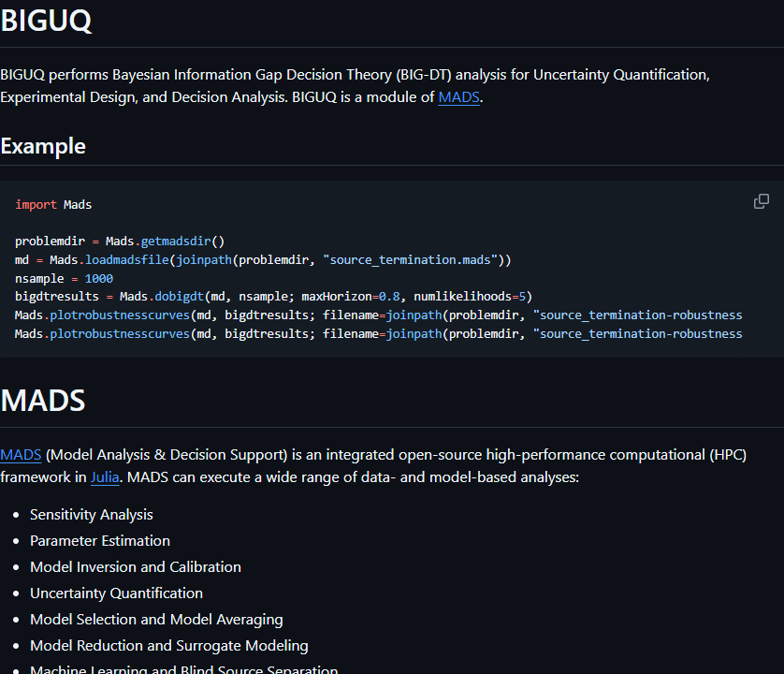This screenshot has height=674, width=784.
Task: Click the "Uncertainty Quantification" list item
Action: pos(117,593)
